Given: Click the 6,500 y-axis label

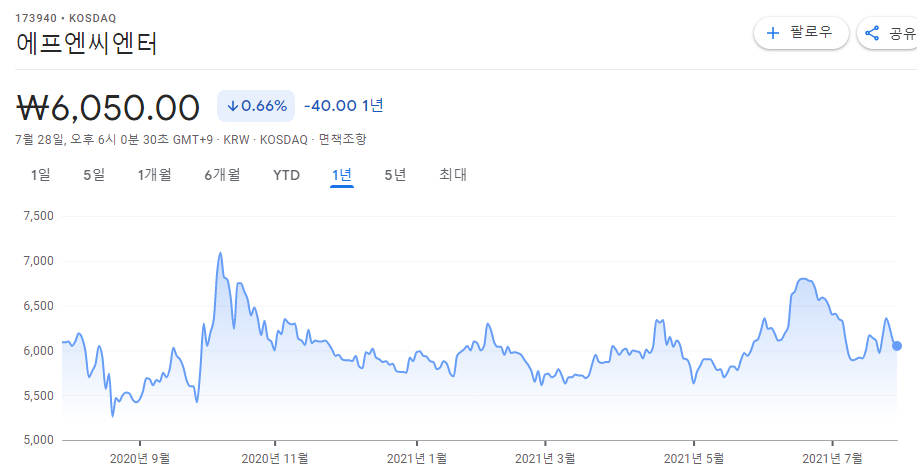Looking at the screenshot, I should 38,306.
